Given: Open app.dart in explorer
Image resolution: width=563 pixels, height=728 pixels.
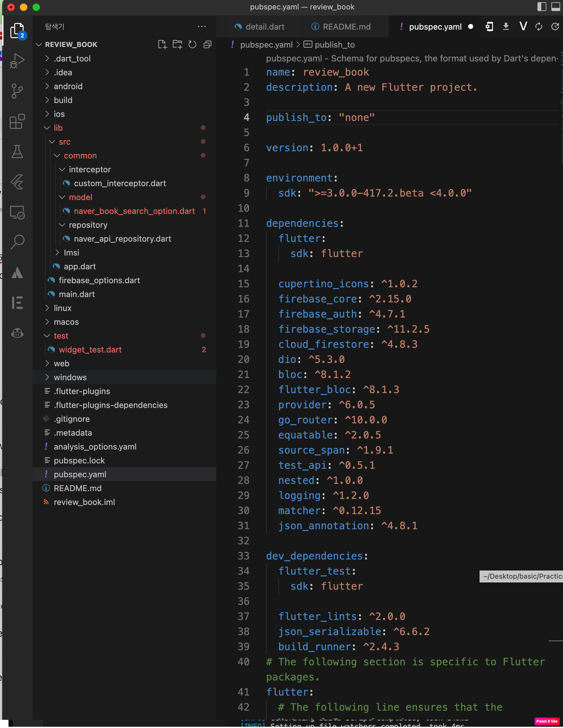Looking at the screenshot, I should pos(124,266).
